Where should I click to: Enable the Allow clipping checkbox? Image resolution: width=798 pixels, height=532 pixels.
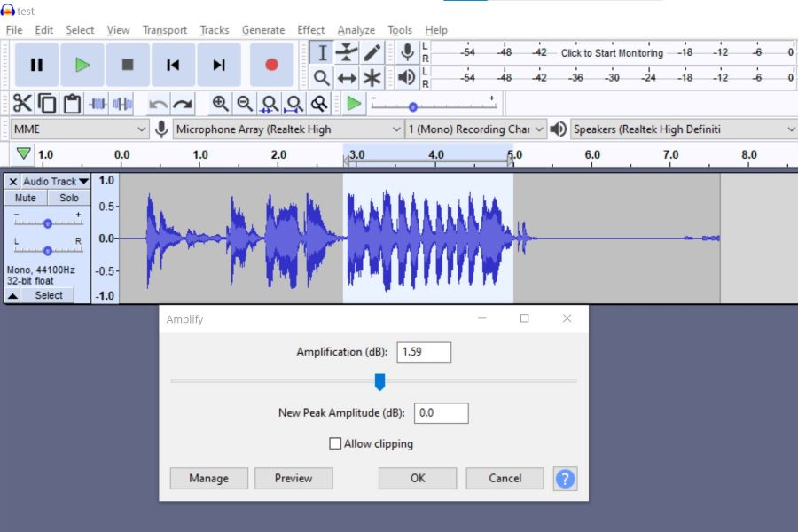pos(335,443)
